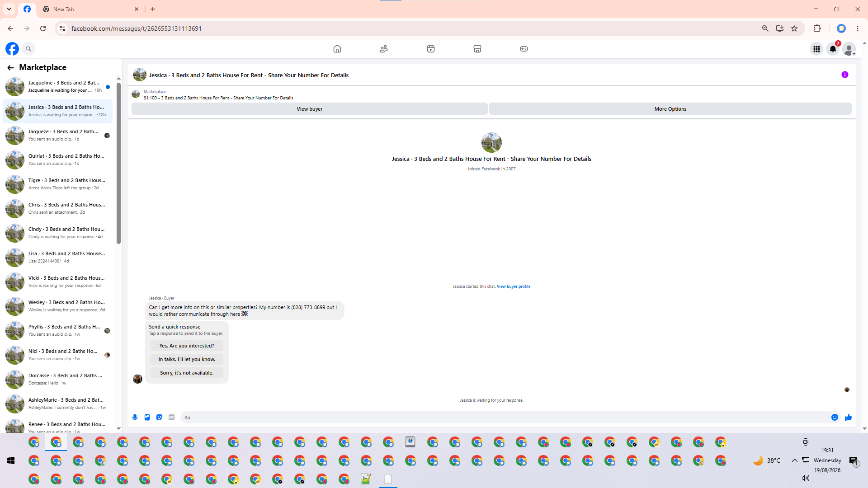Click Jessica's listing thumbnail in chat center
Viewport: 868px width, 488px height.
[491, 143]
